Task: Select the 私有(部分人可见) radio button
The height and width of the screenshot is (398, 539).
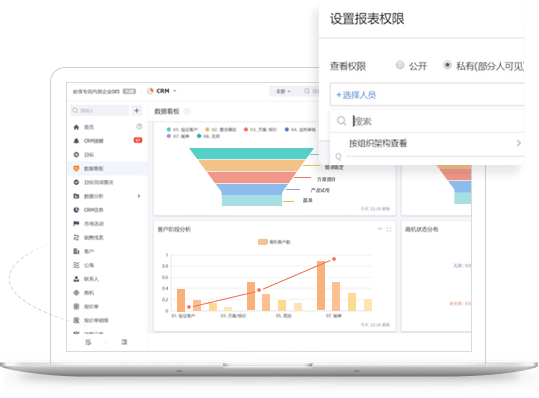Action: 447,65
